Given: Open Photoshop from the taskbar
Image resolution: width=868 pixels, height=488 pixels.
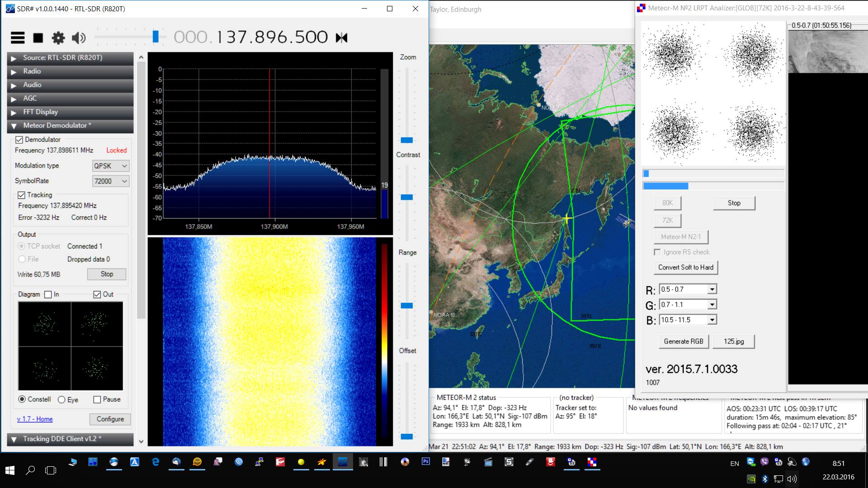Looking at the screenshot, I should pos(425,462).
